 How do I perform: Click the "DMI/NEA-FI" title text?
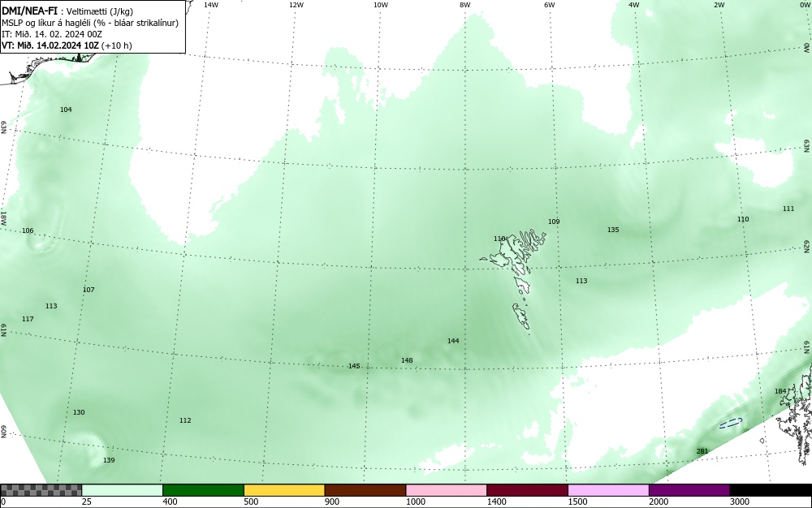pos(29,11)
